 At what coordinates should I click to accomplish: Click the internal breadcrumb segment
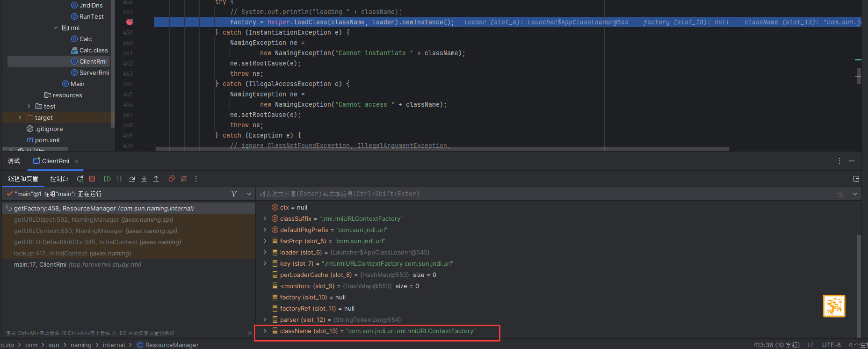(x=114, y=345)
